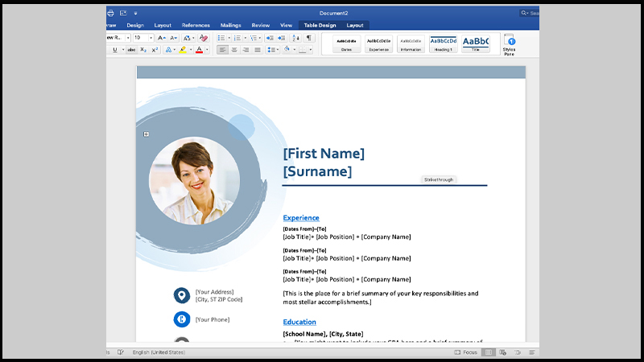Click the text highlight color button
Viewport: 644px width, 362px height.
coord(183,50)
